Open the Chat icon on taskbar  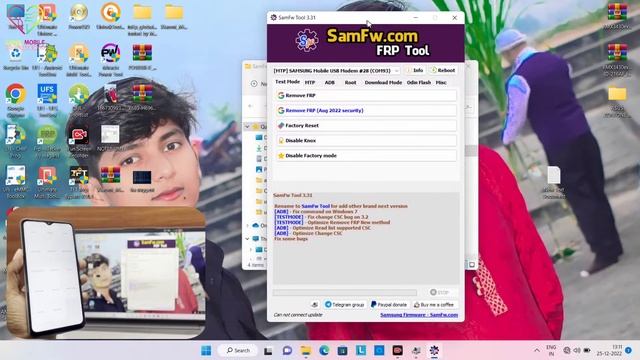pos(287,351)
